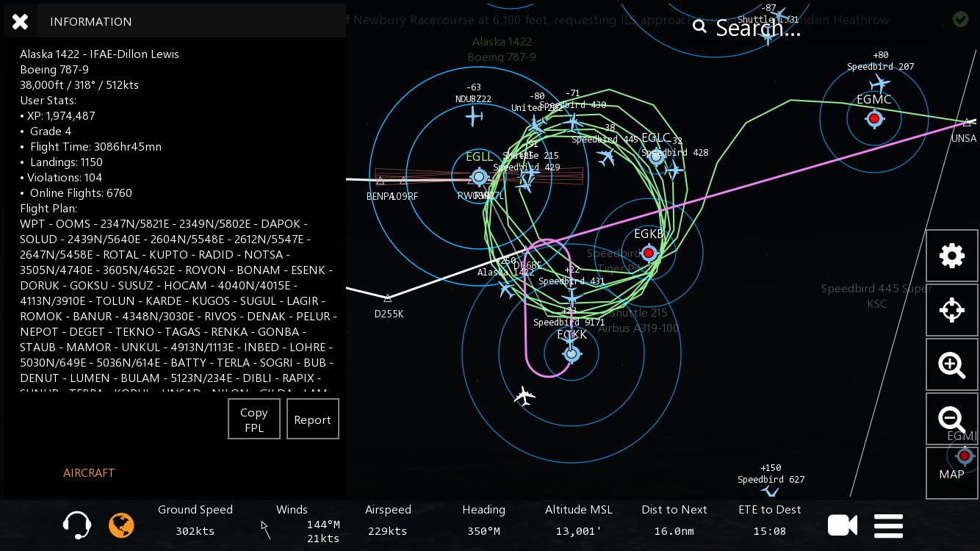
Task: Copy the flight plan
Action: coord(254,419)
